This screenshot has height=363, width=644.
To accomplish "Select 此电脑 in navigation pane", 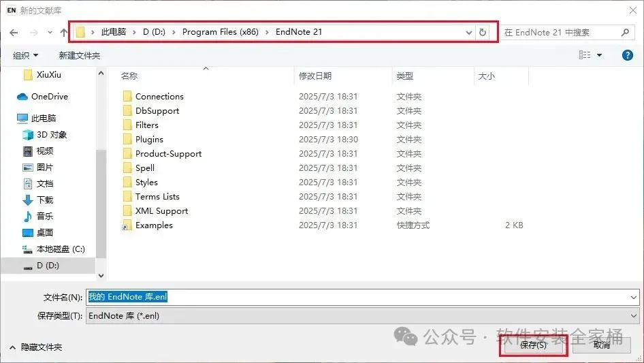I will click(x=37, y=118).
